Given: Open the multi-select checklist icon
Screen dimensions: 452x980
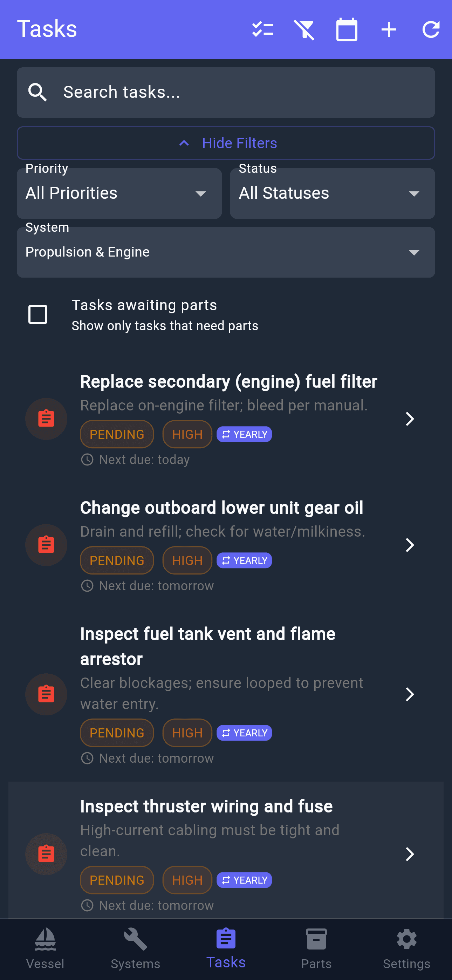Looking at the screenshot, I should coord(262,29).
